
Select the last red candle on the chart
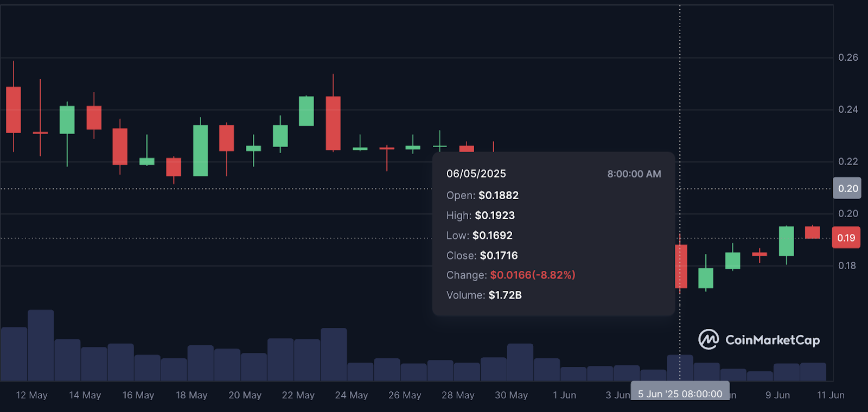click(x=812, y=232)
